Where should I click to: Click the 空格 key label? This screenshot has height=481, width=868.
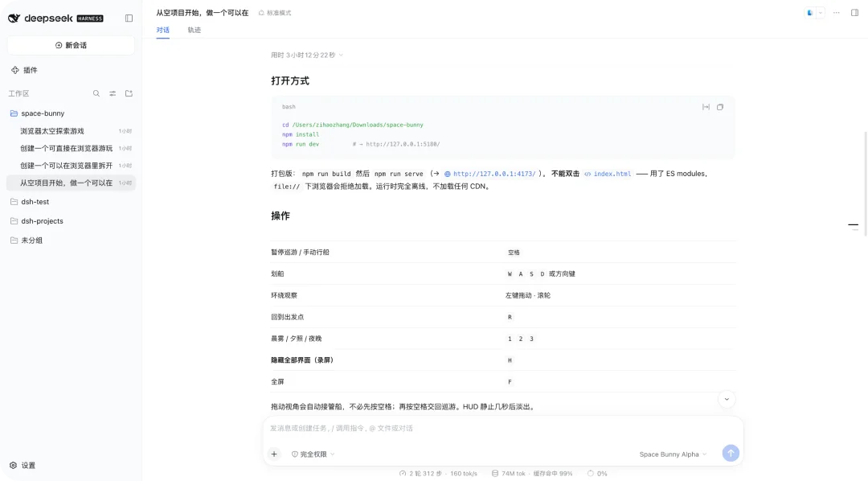point(514,253)
